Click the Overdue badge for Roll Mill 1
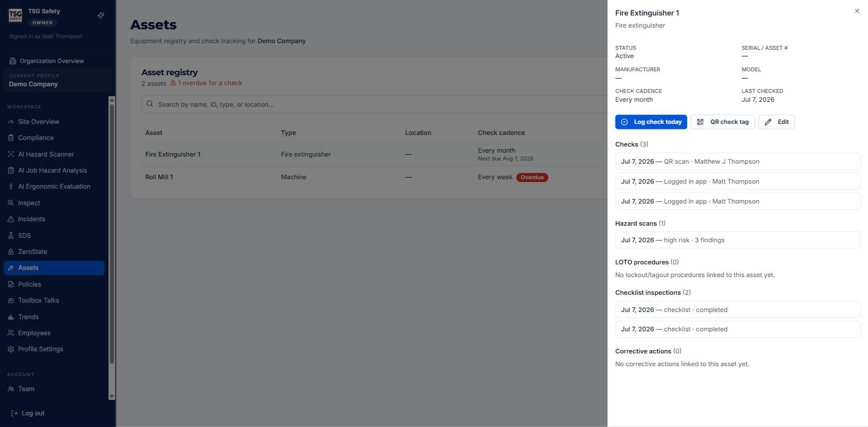This screenshot has height=427, width=868. point(532,178)
